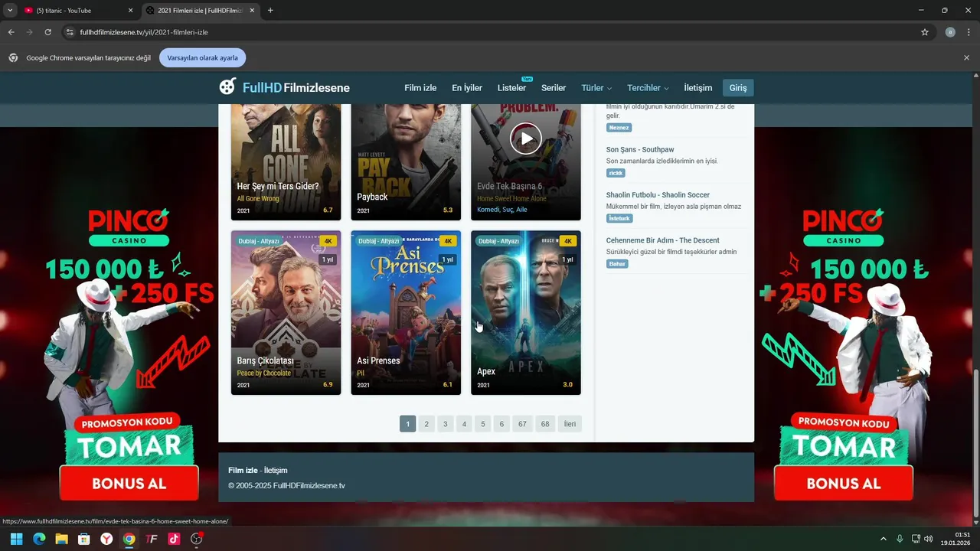The height and width of the screenshot is (551, 980).
Task: Open Her Şey mi Ters Gider? movie card
Action: (x=286, y=162)
